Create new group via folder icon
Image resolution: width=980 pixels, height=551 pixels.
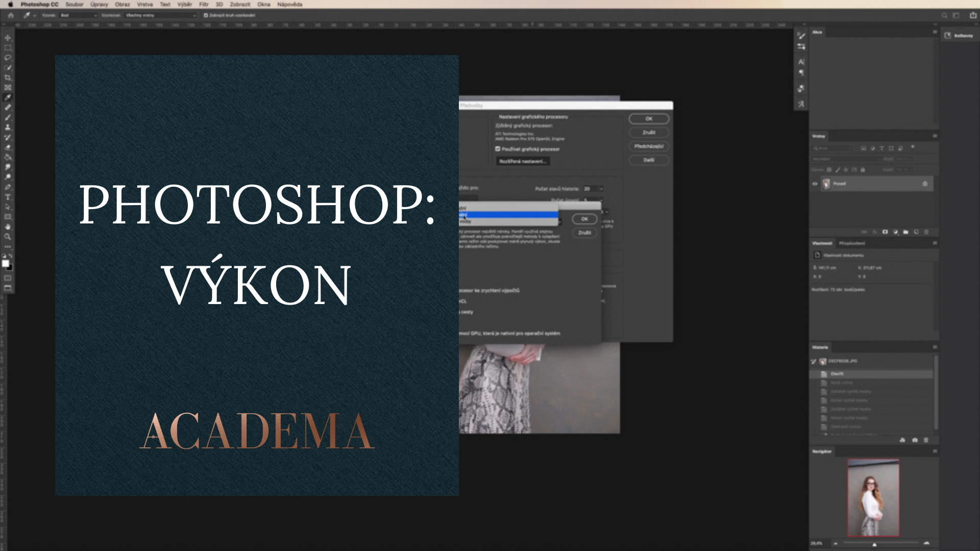[x=906, y=232]
